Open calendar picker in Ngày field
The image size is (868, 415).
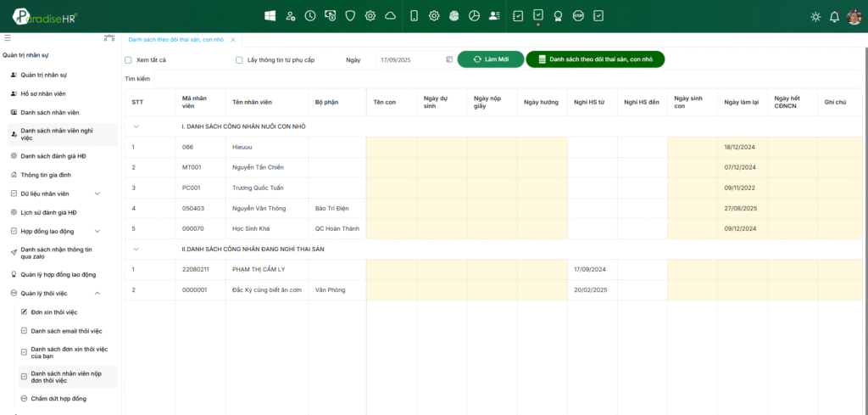[x=449, y=59]
